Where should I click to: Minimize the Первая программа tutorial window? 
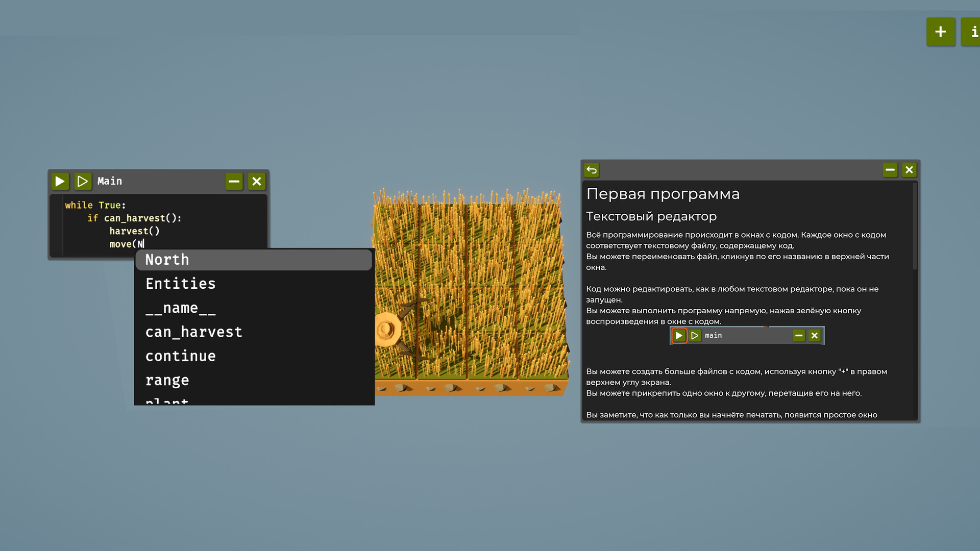click(891, 170)
